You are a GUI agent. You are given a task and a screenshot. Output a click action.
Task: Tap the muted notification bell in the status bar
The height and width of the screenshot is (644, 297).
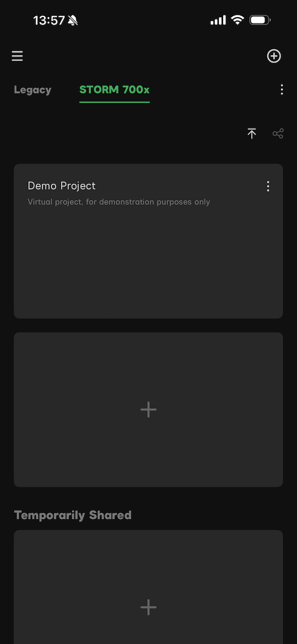[72, 19]
